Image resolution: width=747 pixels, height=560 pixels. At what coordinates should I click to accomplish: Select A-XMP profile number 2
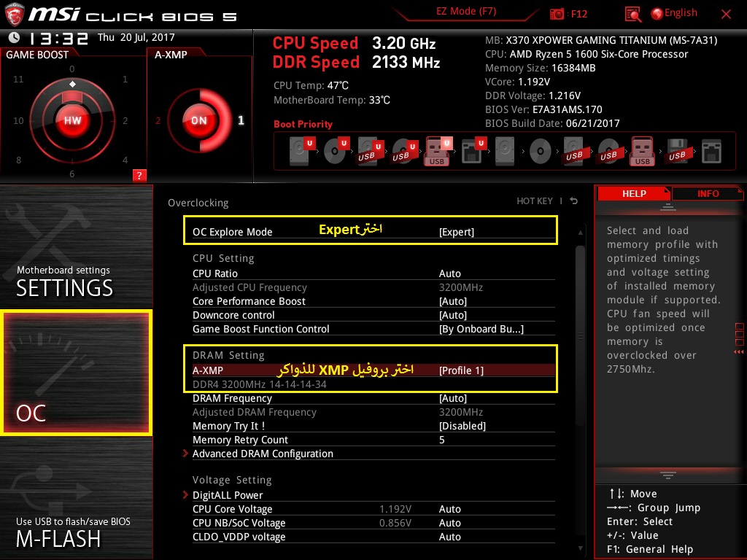click(158, 121)
